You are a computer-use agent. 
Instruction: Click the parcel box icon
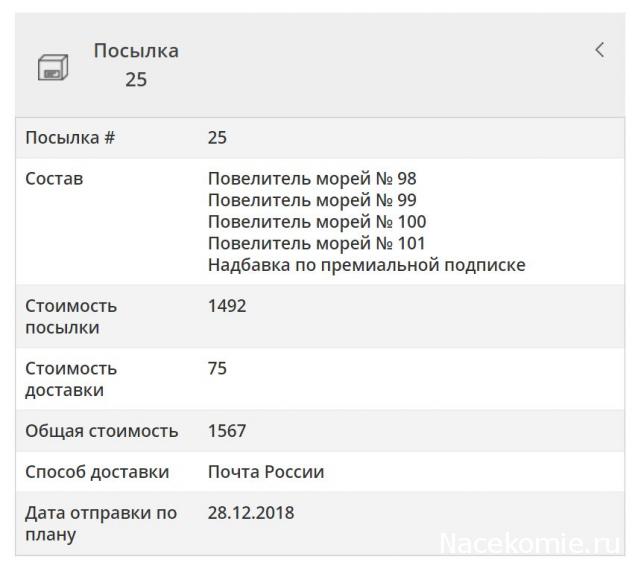[x=51, y=67]
